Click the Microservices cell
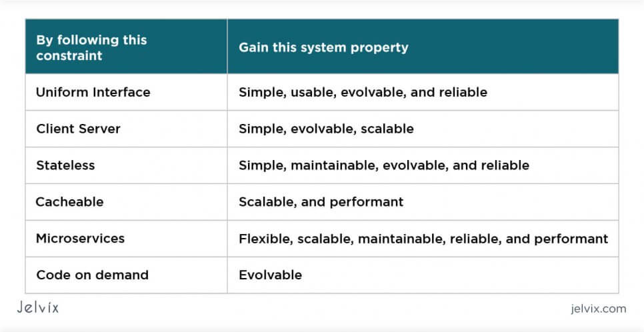644x332 pixels. (x=126, y=238)
